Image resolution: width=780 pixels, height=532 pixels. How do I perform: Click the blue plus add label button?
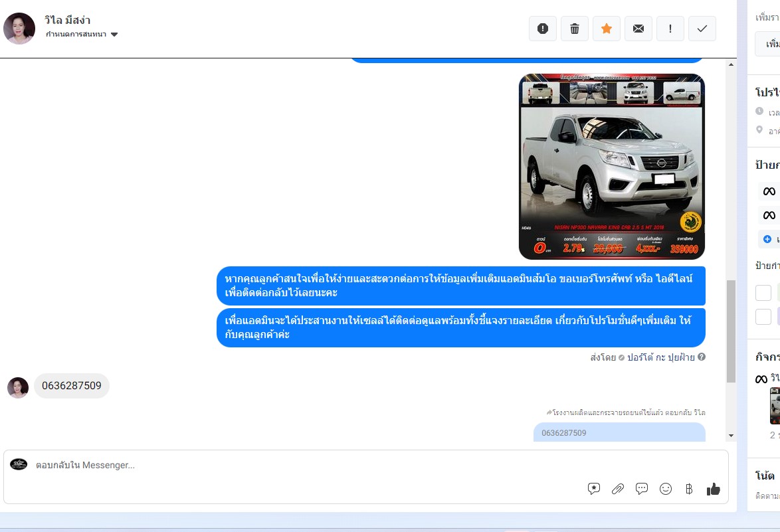(x=767, y=239)
